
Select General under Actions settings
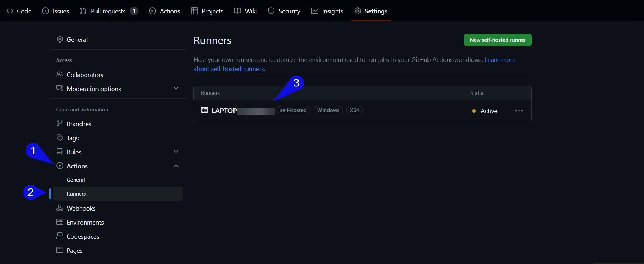click(76, 180)
